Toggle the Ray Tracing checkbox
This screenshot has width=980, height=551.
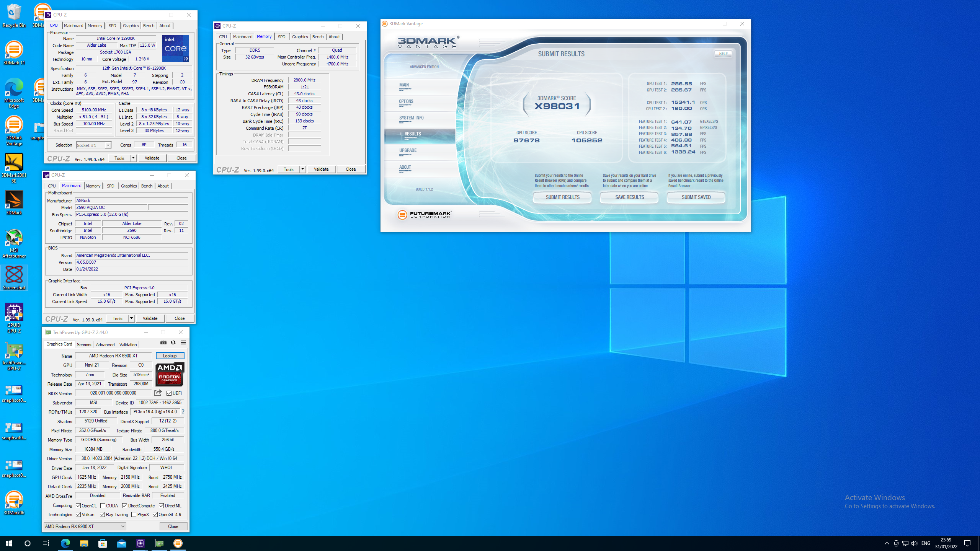102,514
